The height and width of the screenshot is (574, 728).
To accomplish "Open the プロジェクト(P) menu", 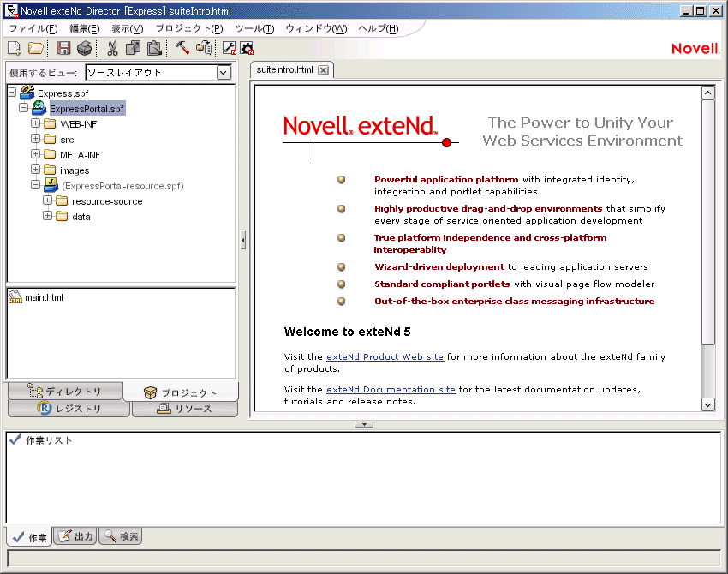I will (189, 28).
